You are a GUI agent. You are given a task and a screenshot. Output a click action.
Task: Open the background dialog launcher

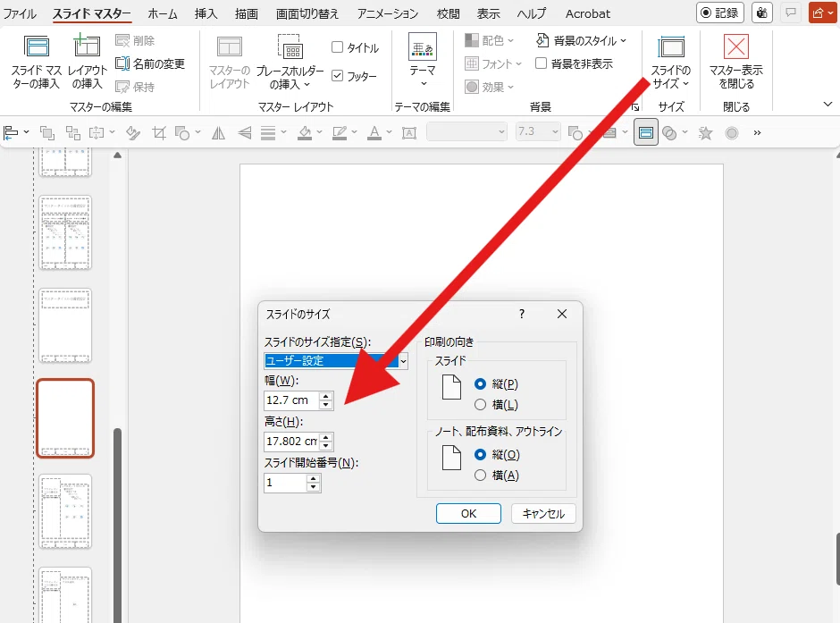634,106
